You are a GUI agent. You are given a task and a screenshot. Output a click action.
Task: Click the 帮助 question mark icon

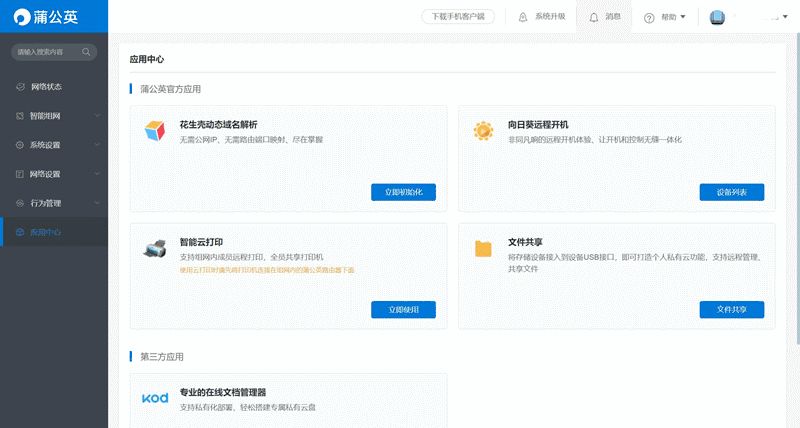[x=649, y=18]
